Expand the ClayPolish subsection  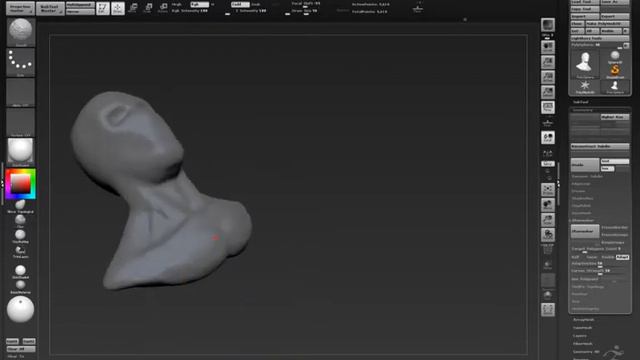coord(582,206)
